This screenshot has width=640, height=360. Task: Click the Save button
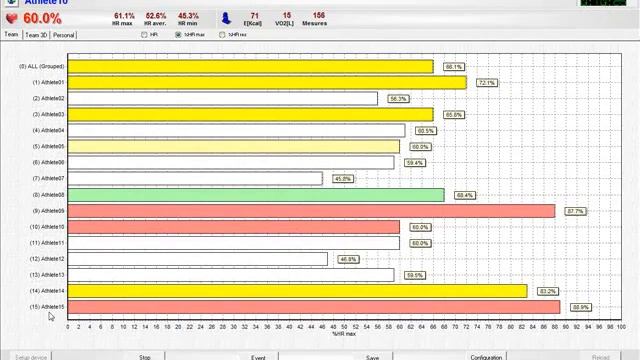click(x=372, y=357)
